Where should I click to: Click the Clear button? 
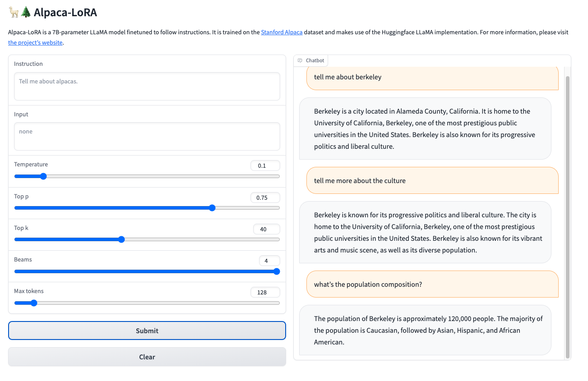click(147, 357)
